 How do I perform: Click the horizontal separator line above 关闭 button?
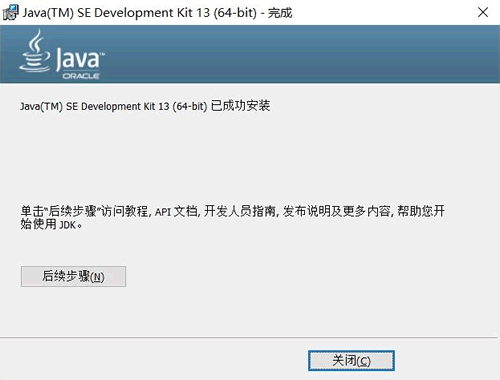[250, 338]
